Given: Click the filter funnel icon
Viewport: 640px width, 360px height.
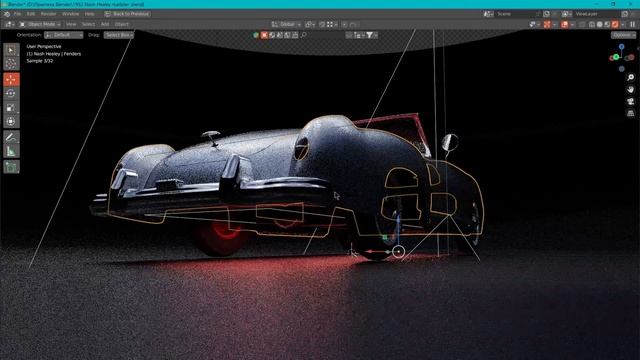Looking at the screenshot, I should pos(369,35).
